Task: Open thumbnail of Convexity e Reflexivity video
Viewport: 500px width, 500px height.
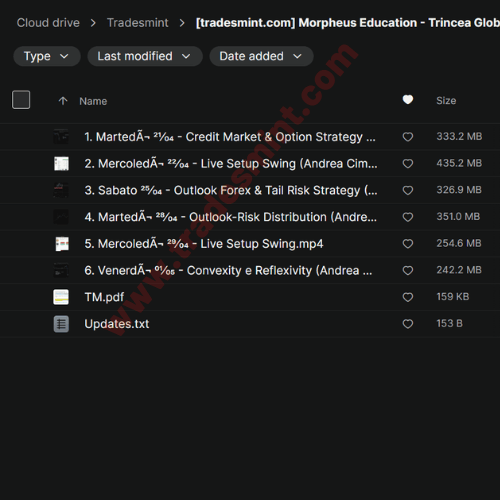Action: (x=61, y=270)
